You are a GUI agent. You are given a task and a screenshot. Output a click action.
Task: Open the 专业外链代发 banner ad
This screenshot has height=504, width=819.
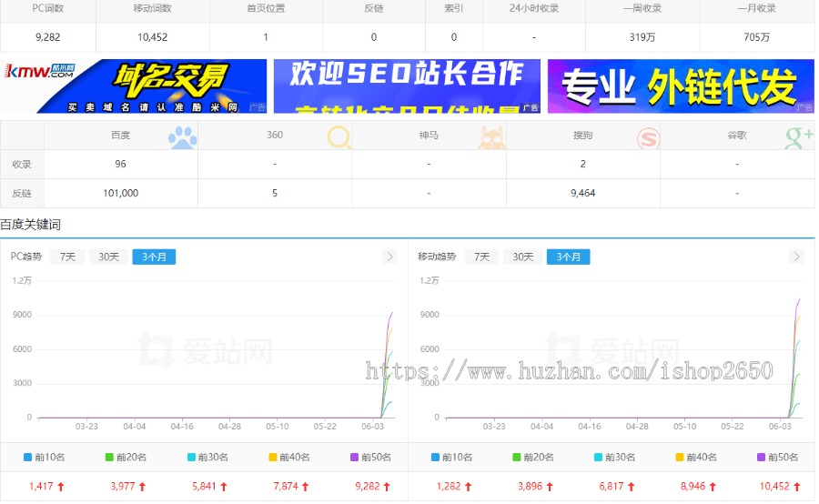(680, 86)
